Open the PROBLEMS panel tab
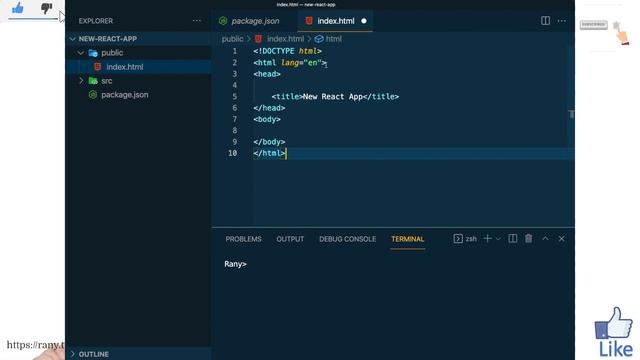This screenshot has width=640, height=360. tap(243, 239)
